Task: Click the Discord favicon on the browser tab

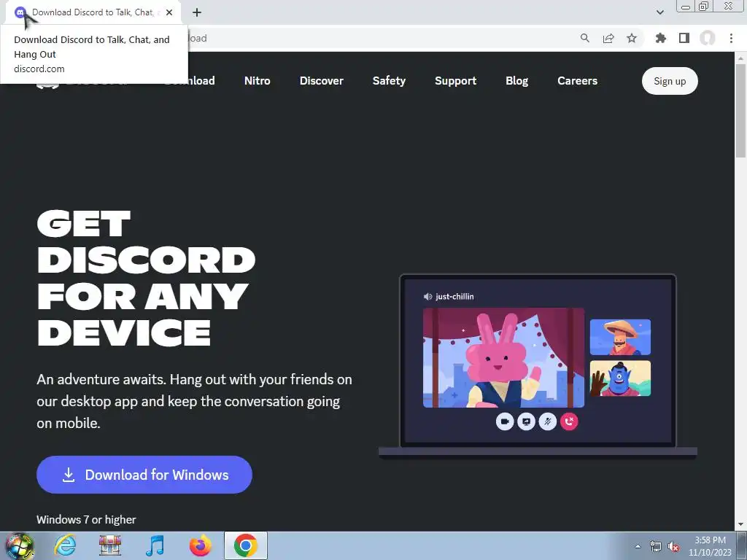Action: (x=20, y=12)
